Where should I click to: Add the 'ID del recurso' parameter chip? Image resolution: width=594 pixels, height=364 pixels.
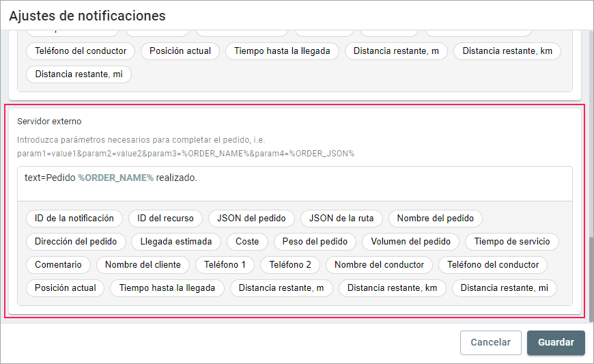coord(165,219)
